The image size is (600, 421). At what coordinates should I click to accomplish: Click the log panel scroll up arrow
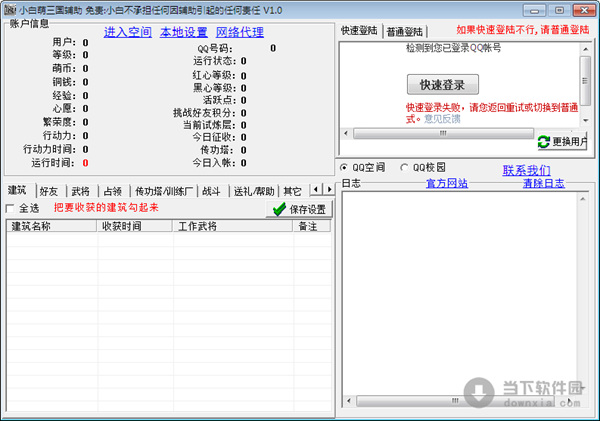pos(582,199)
